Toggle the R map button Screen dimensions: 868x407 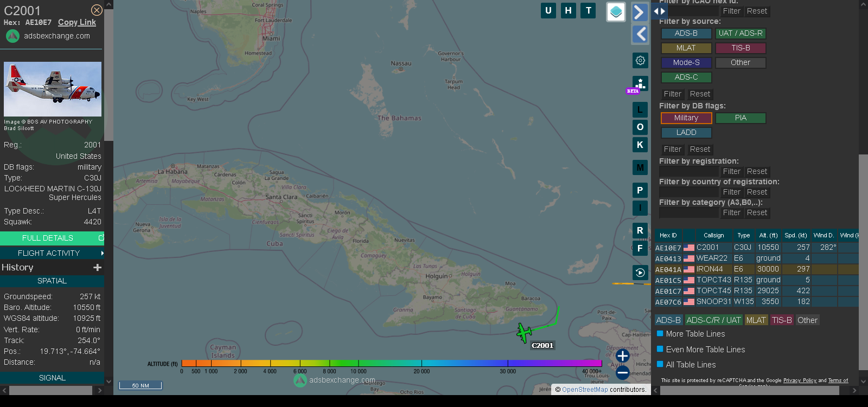pyautogui.click(x=640, y=230)
